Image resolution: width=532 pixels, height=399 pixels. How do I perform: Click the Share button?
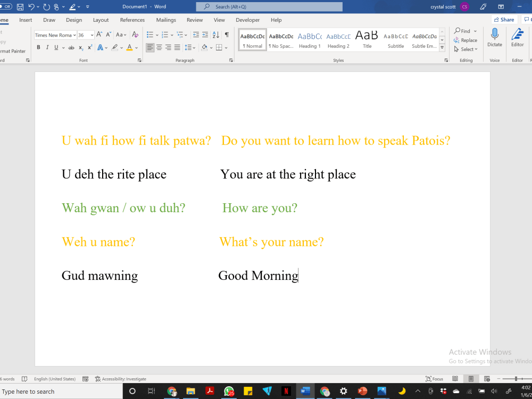click(503, 19)
